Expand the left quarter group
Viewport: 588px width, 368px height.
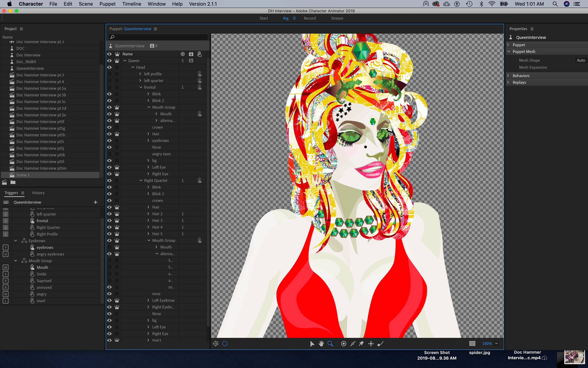pos(140,81)
